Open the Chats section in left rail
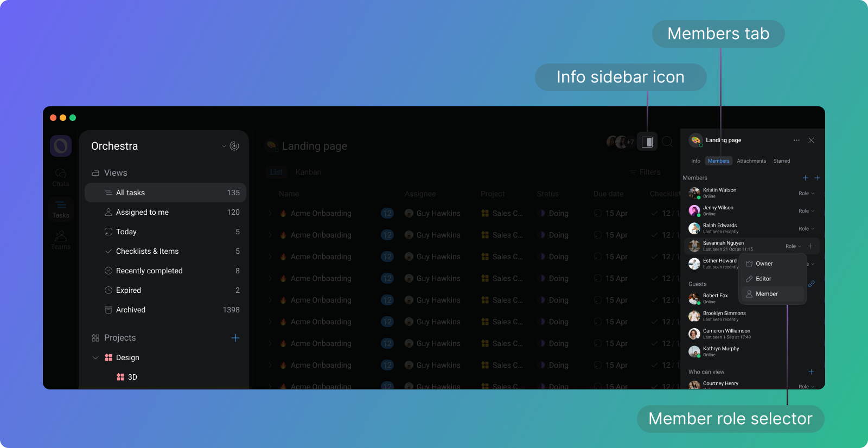The image size is (868, 448). (x=61, y=176)
